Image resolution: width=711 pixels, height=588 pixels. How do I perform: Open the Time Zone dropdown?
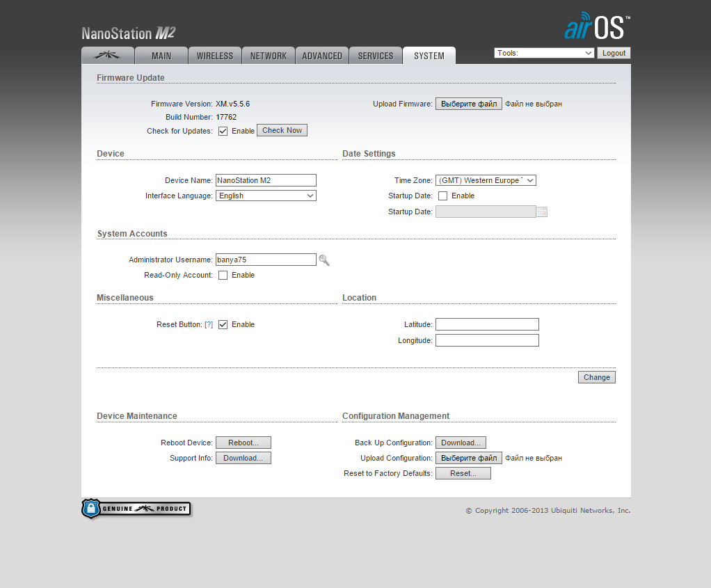[486, 181]
